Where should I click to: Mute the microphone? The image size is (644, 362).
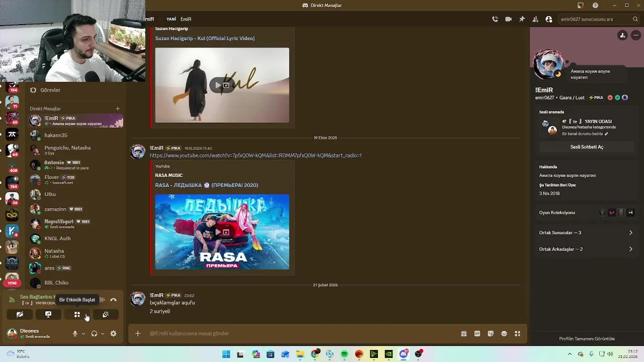pos(75,333)
